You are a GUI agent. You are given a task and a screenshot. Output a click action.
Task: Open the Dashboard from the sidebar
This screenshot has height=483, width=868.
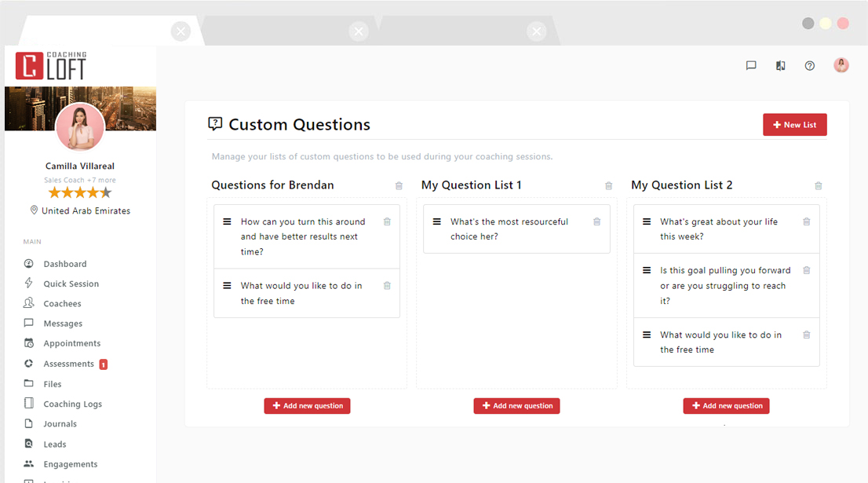pyautogui.click(x=64, y=264)
